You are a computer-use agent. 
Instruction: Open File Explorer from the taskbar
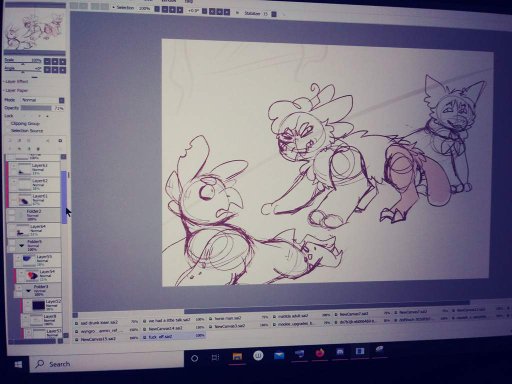tap(237, 356)
